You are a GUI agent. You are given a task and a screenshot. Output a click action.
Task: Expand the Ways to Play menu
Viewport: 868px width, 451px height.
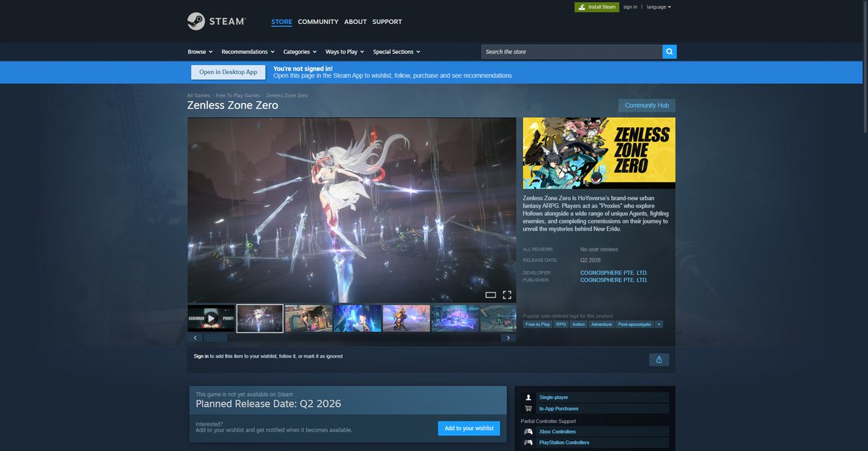[344, 52]
